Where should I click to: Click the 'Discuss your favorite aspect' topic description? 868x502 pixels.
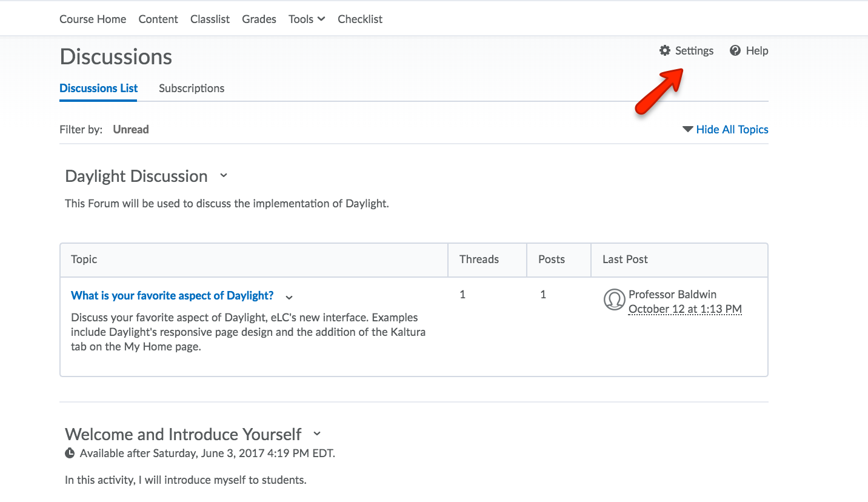tap(248, 332)
